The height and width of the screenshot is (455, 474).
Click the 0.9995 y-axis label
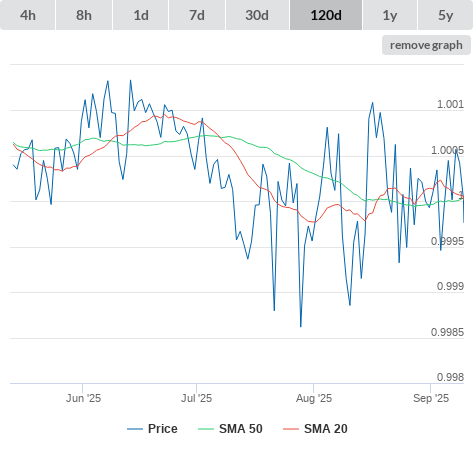[447, 241]
